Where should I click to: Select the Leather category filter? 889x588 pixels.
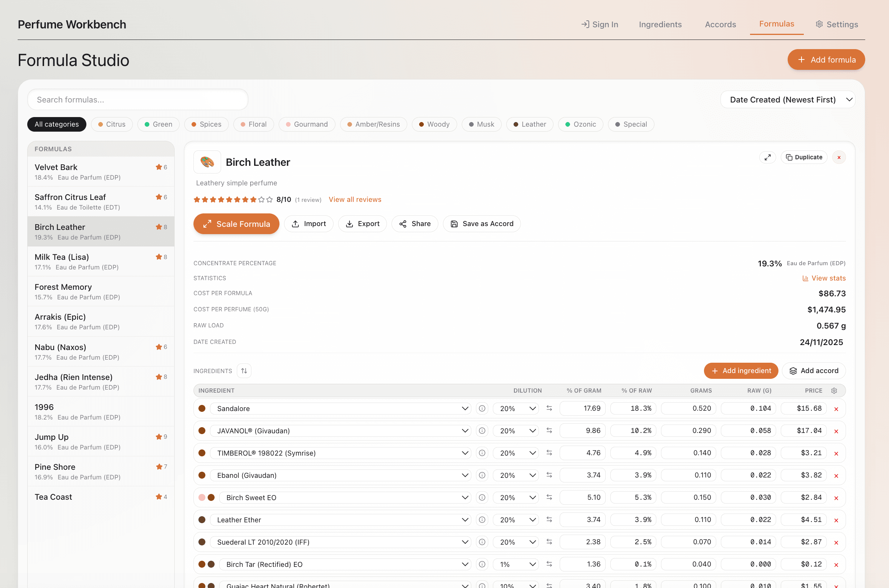pyautogui.click(x=530, y=124)
